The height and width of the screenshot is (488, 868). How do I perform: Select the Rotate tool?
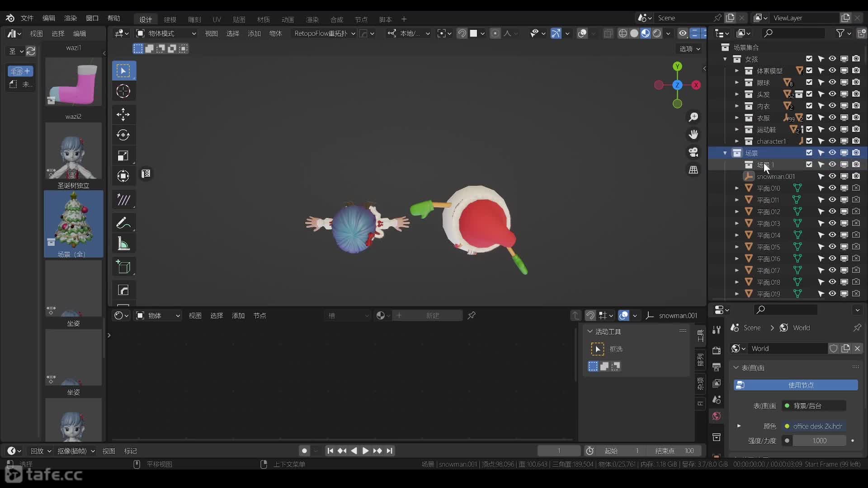pos(123,135)
